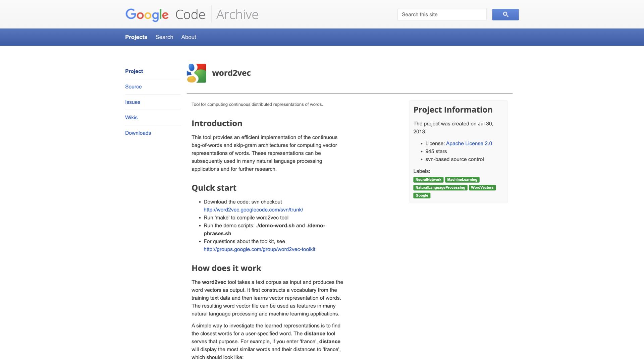Click the NaturalLanguageProcessing label tag
Screen dimensions: 644x362
click(440, 188)
